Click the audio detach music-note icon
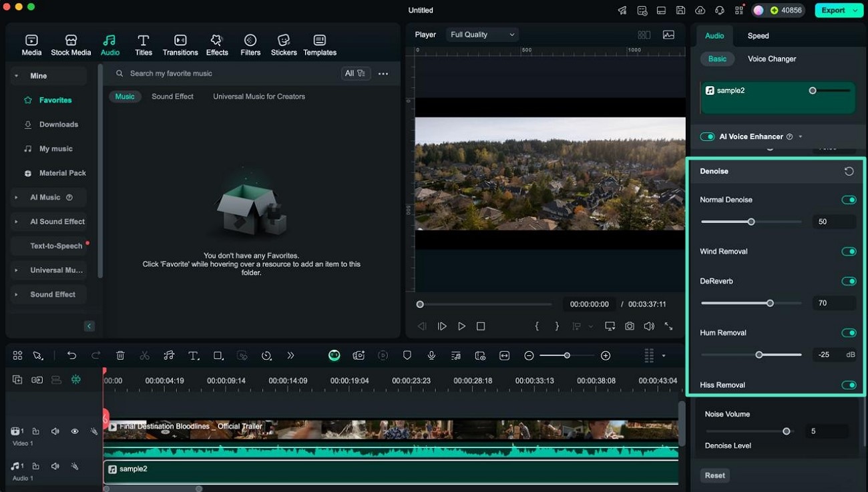The image size is (868, 492). point(169,356)
